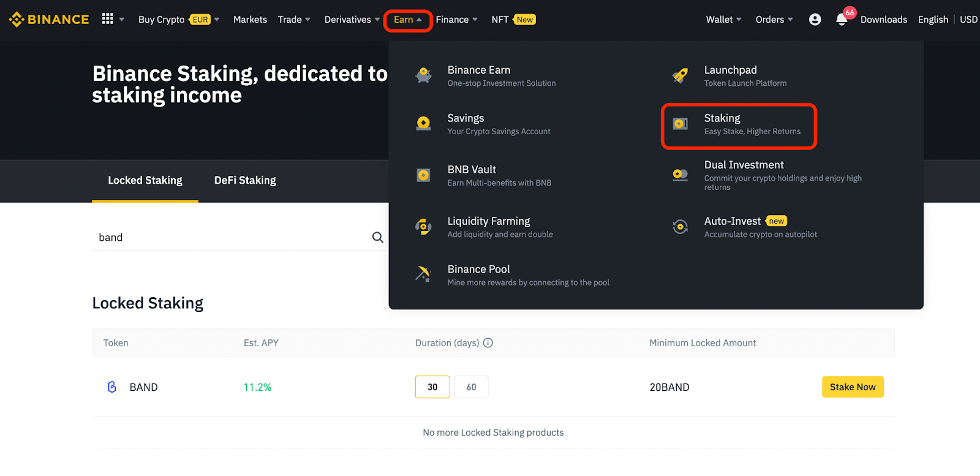Click the Stake Now button for BAND

853,387
